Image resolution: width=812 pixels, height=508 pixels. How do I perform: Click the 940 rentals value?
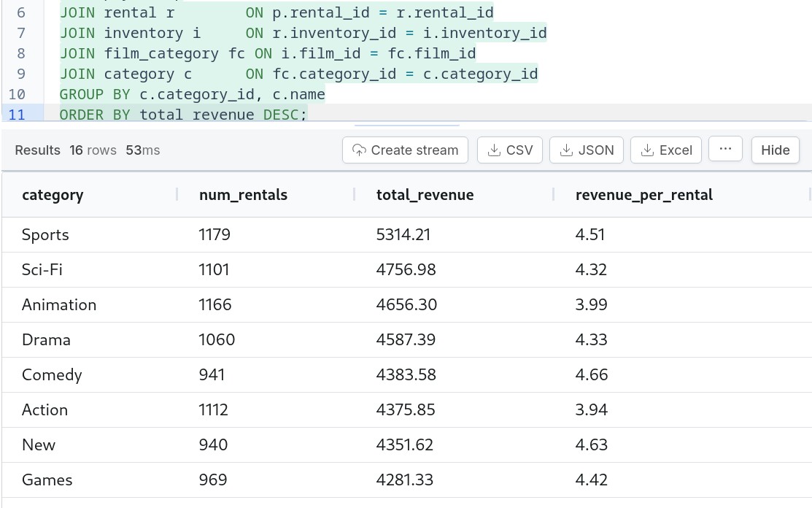tap(213, 445)
